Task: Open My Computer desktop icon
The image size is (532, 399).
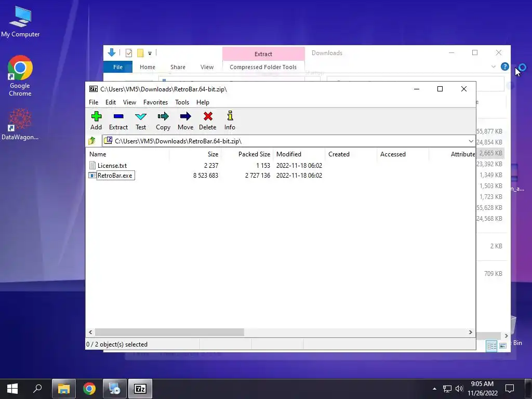Action: pyautogui.click(x=20, y=21)
